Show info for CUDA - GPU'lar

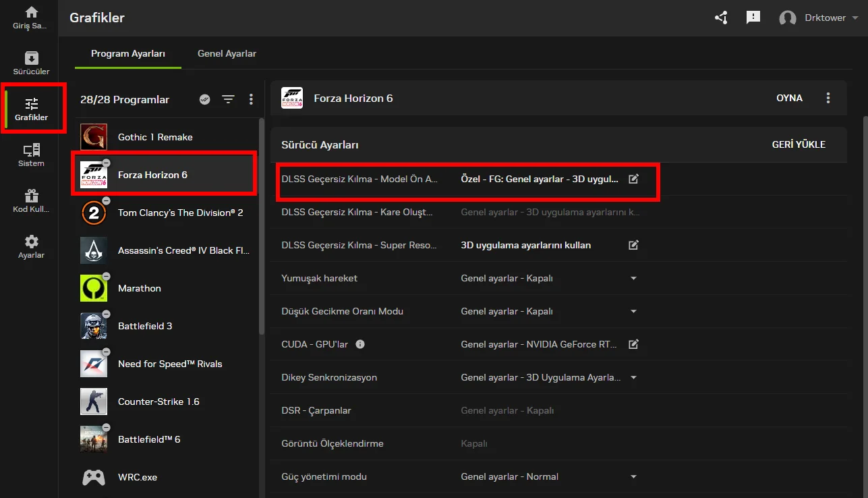coord(360,344)
